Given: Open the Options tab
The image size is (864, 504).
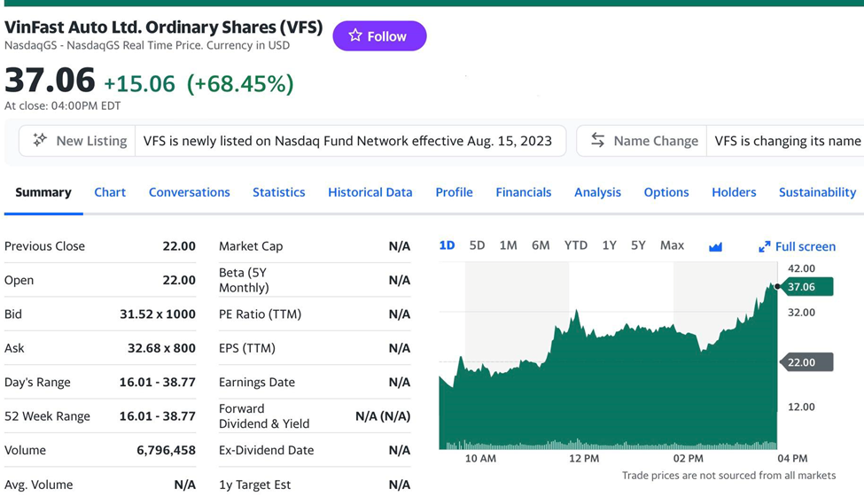Looking at the screenshot, I should (666, 192).
